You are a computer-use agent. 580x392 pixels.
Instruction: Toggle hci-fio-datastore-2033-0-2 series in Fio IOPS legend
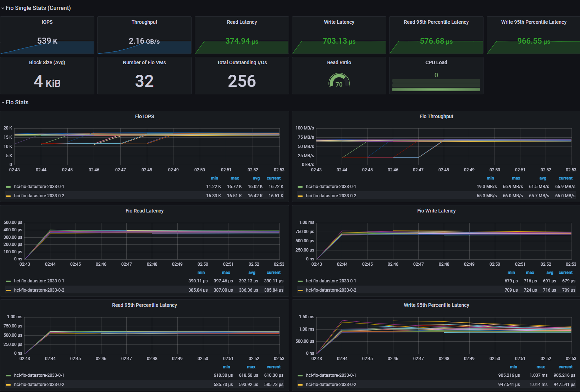tap(39, 196)
